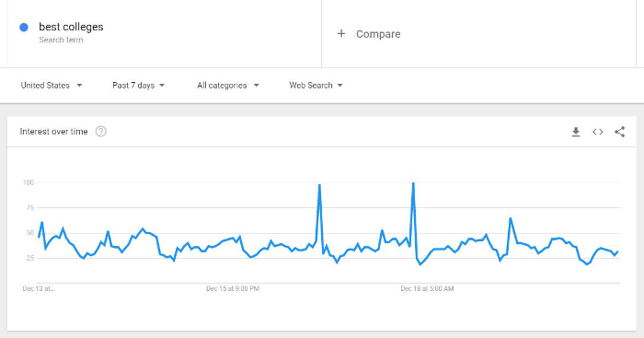The image size is (644, 338).
Task: Click the plus icon beside Compare
Action: (341, 34)
